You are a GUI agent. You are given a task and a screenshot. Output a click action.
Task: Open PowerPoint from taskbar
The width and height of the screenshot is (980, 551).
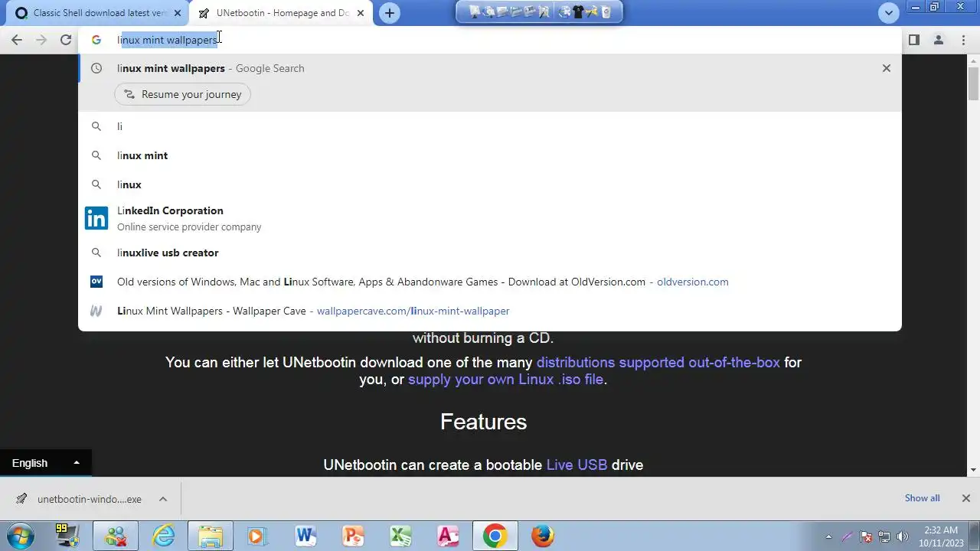click(x=353, y=536)
